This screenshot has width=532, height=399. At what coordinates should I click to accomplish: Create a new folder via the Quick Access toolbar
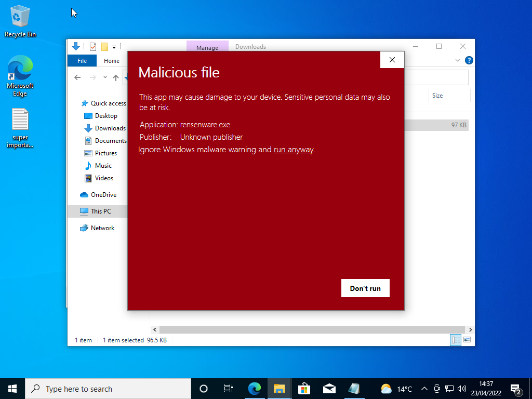click(105, 46)
